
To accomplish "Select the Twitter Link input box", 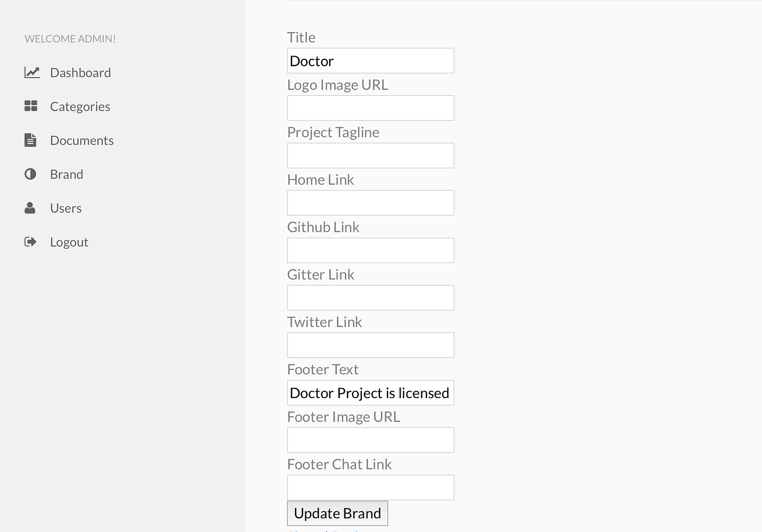I will [370, 345].
